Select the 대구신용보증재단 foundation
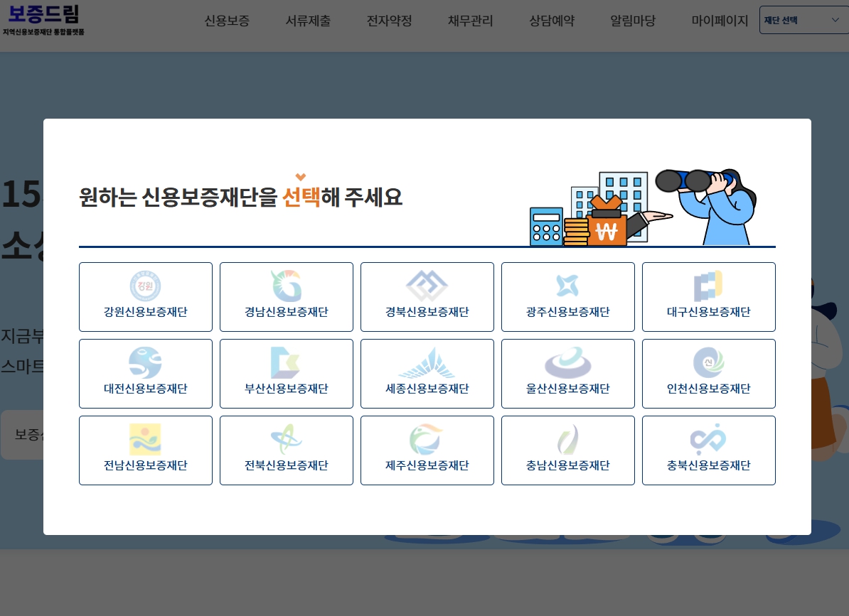Image resolution: width=849 pixels, height=616 pixels. pyautogui.click(x=708, y=296)
